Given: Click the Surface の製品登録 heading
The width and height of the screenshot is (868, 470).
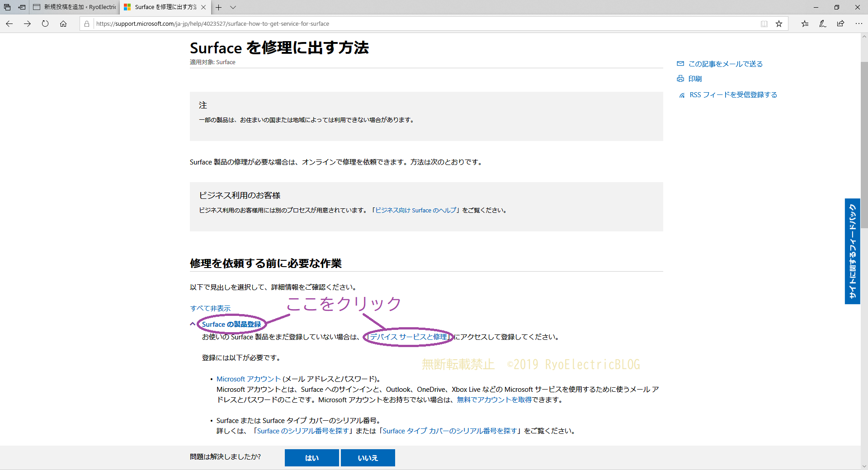Looking at the screenshot, I should pyautogui.click(x=231, y=324).
